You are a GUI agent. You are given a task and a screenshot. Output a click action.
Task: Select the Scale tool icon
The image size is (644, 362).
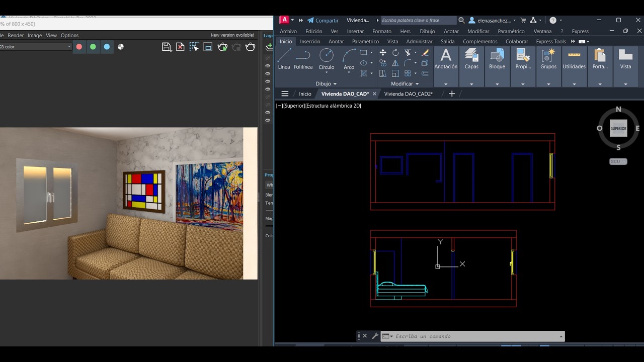pyautogui.click(x=395, y=73)
